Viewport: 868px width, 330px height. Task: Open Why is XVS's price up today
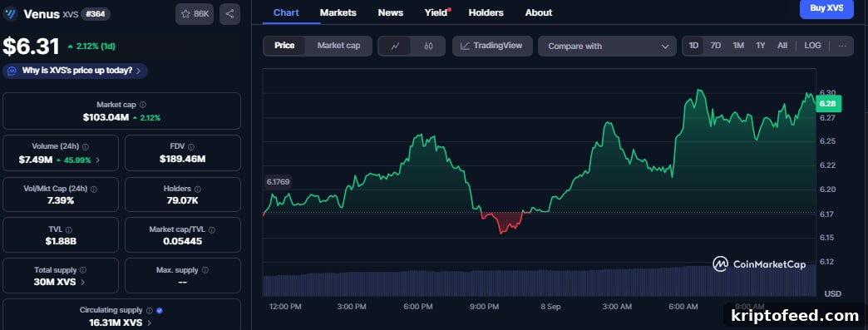pyautogui.click(x=76, y=71)
